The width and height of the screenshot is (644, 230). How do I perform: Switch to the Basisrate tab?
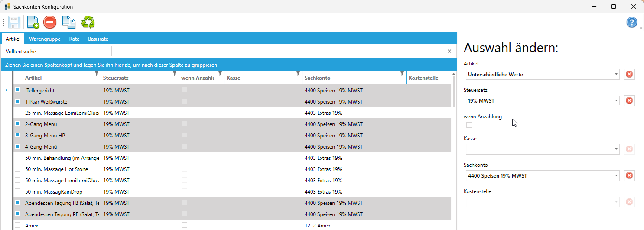click(x=98, y=39)
